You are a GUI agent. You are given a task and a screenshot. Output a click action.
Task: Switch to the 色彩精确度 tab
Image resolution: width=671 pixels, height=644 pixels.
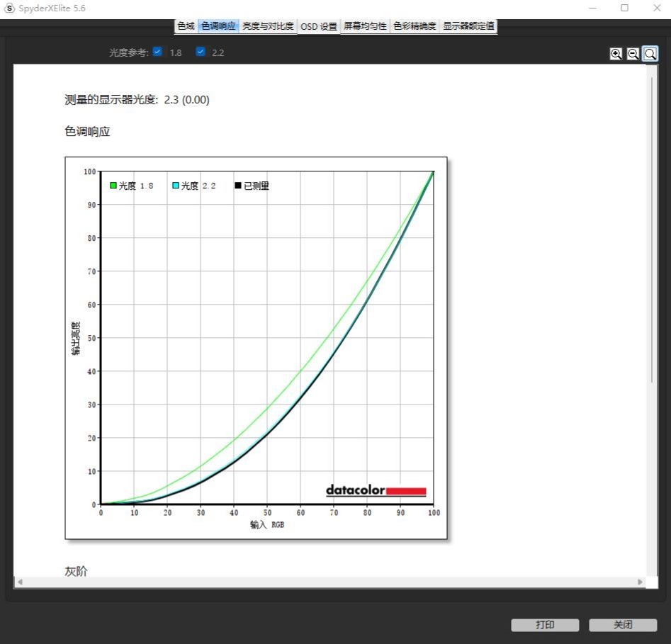point(415,26)
